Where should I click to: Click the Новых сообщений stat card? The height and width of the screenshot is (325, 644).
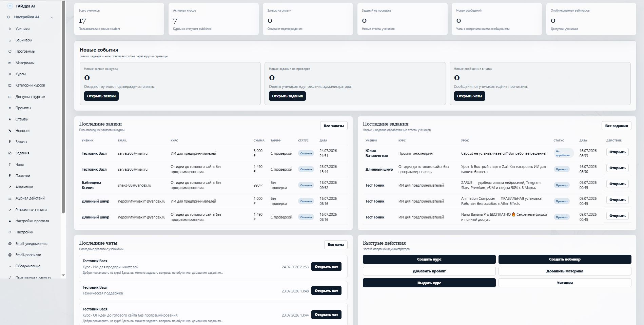click(x=497, y=19)
